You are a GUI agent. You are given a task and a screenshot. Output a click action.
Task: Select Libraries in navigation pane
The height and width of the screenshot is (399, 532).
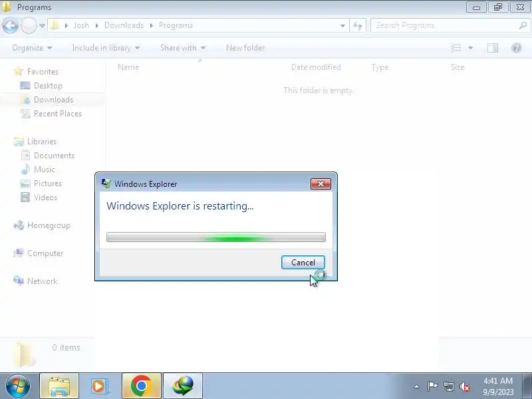point(42,142)
